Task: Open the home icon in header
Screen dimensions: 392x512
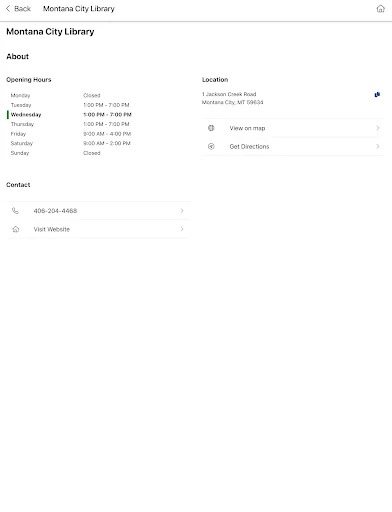Action: [380, 9]
